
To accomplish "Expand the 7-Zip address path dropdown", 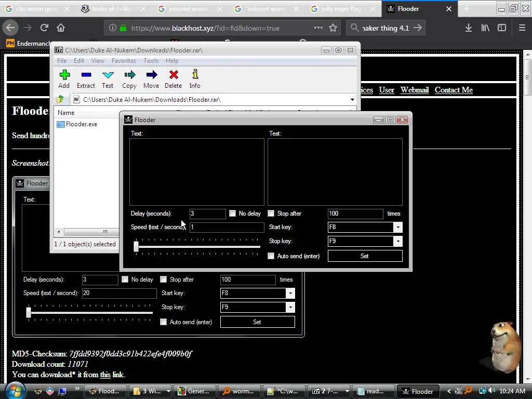I will click(x=352, y=99).
